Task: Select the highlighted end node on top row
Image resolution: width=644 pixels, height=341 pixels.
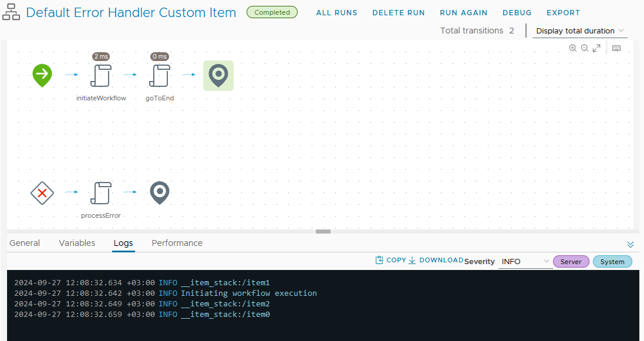Action: tap(218, 76)
